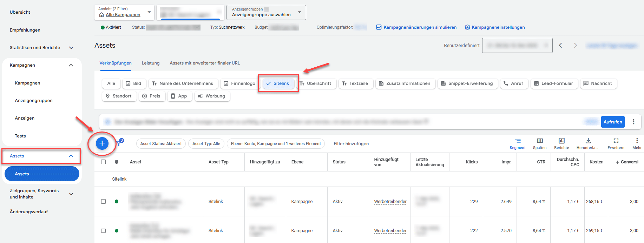Open the Ansicht Alle Kampagnen dropdown
644x243 pixels.
tap(124, 12)
